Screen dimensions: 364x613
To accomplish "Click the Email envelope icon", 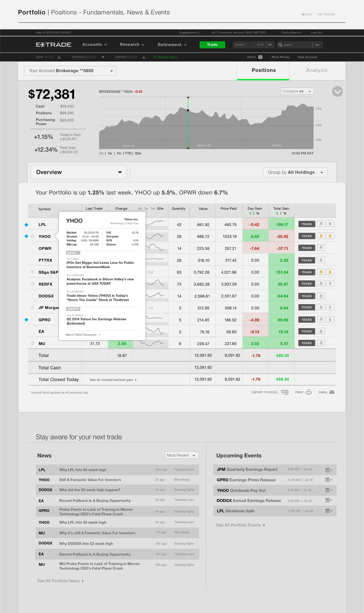I will point(332,392).
